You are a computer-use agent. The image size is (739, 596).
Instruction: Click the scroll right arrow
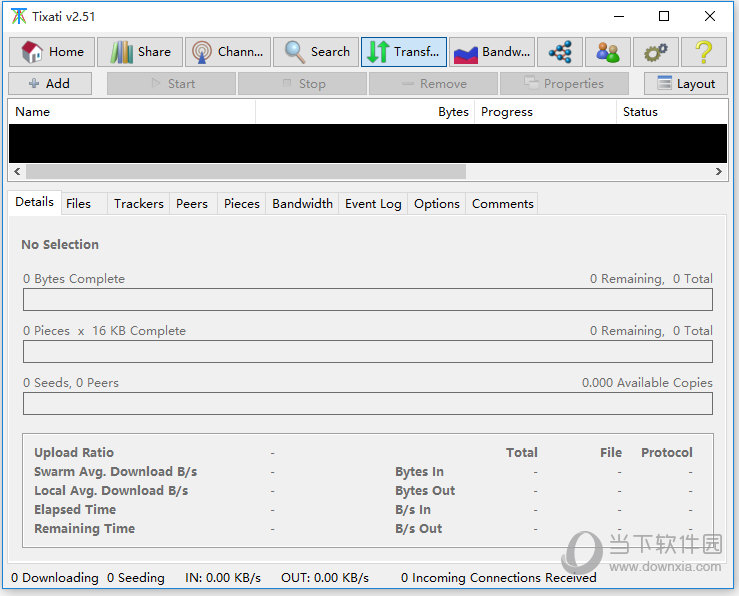(x=719, y=171)
